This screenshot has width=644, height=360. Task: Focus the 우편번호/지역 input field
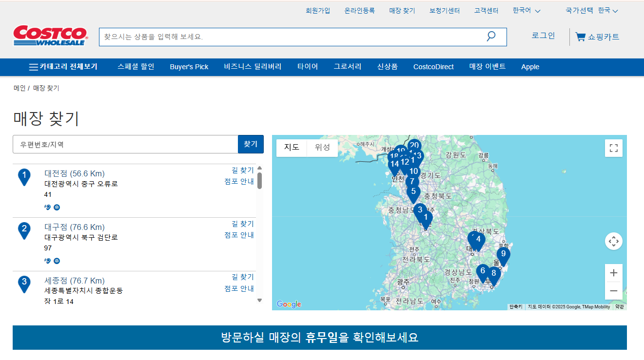(125, 144)
